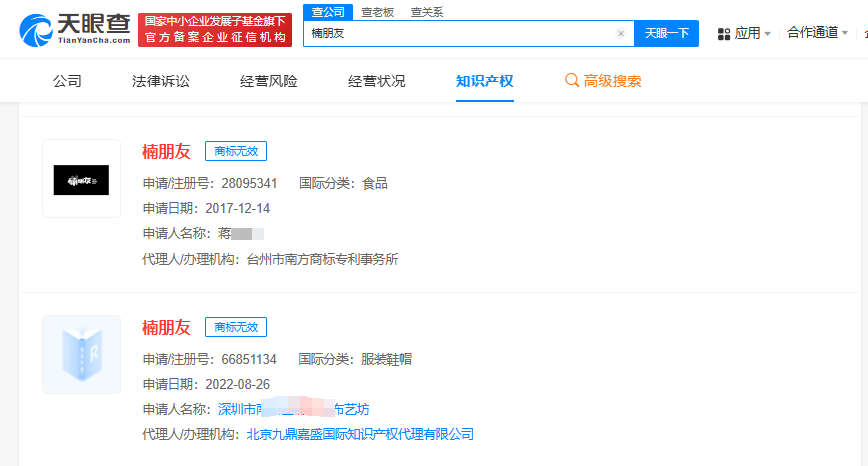Click 国际分类：服装鞋帽 text
Screen dimensions: 868x466
click(x=355, y=359)
